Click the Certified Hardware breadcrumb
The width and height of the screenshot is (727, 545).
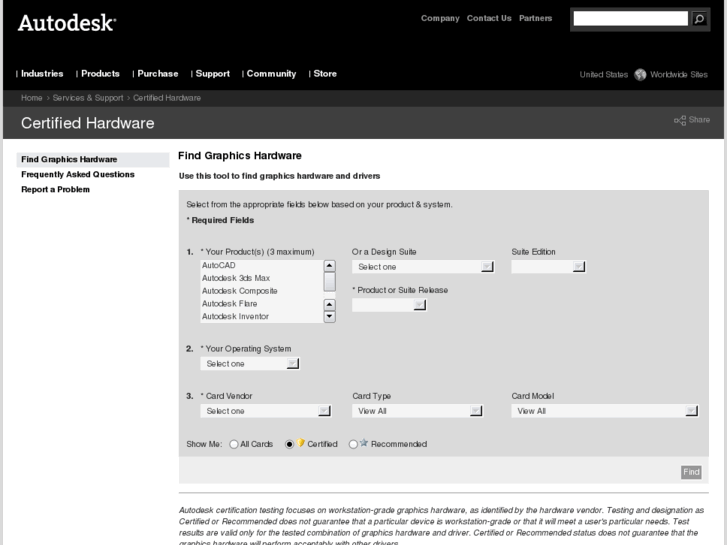[167, 98]
